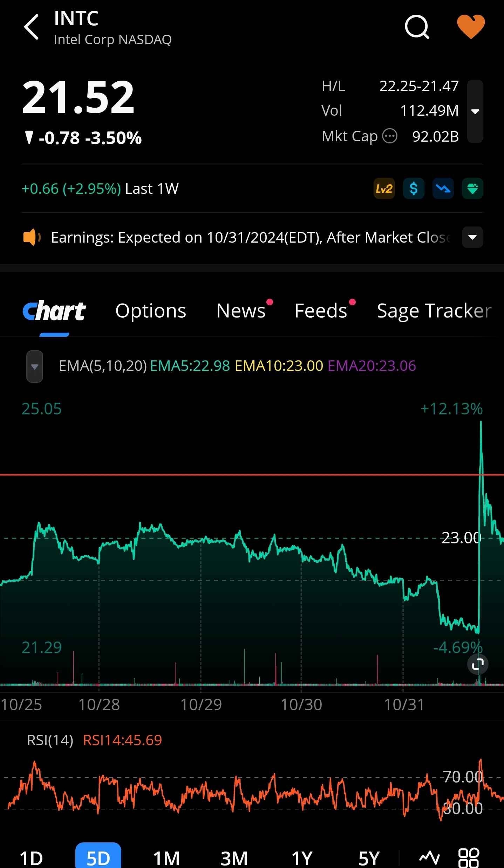This screenshot has width=504, height=868.
Task: Tap the EMA10:23.00 value
Action: [279, 366]
